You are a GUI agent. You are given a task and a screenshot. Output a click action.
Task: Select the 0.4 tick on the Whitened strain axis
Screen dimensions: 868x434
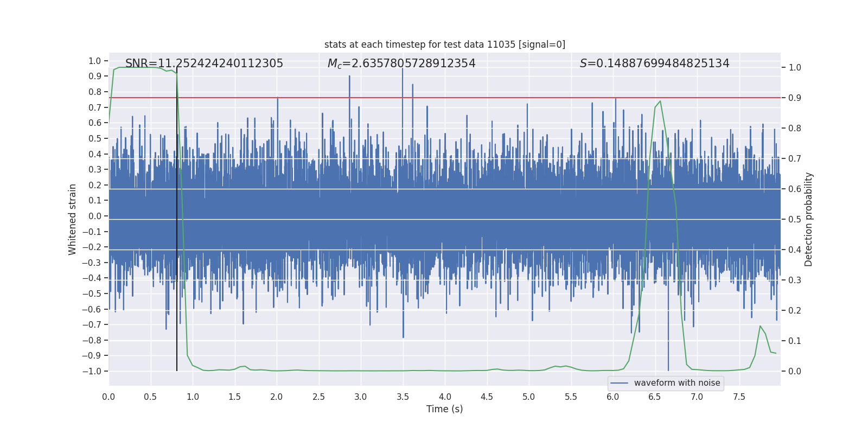[x=95, y=154]
